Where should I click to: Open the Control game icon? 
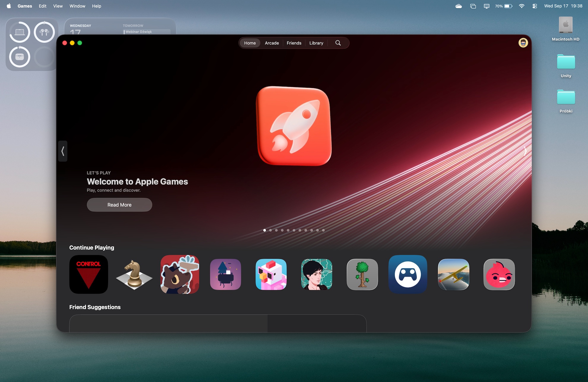click(x=88, y=274)
